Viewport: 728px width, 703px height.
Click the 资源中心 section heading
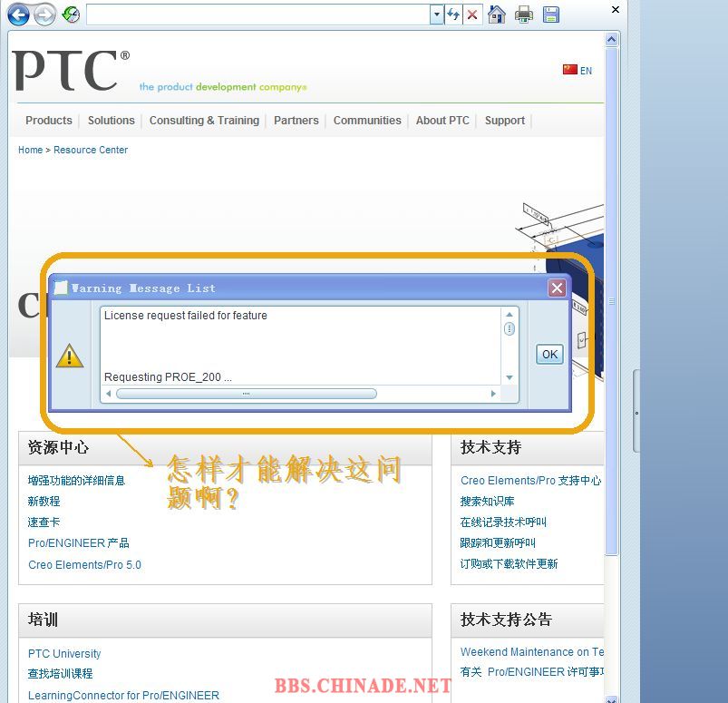[58, 447]
